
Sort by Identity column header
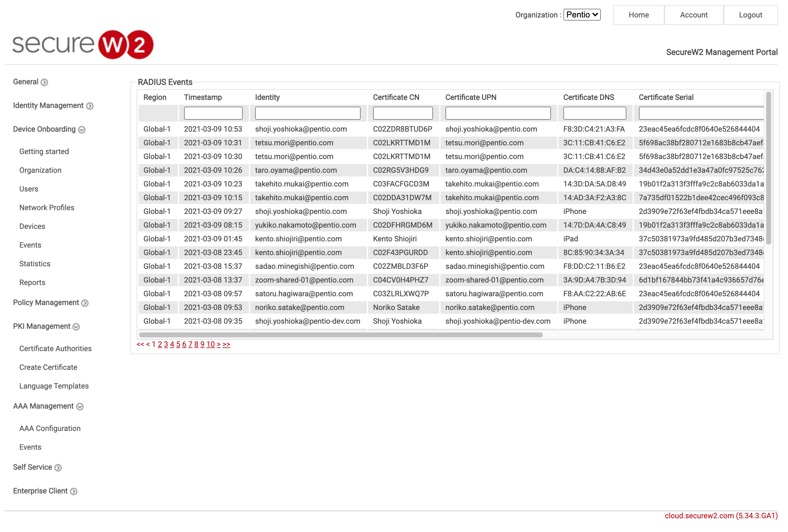click(267, 97)
